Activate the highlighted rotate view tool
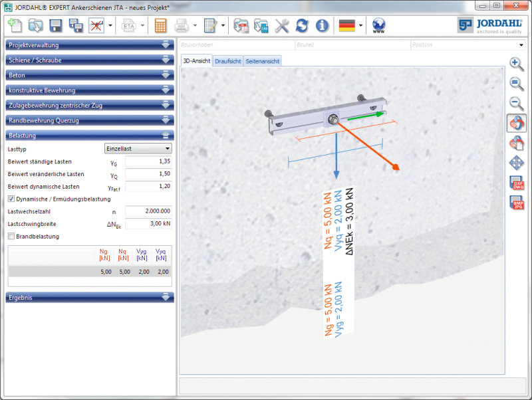532x400 pixels. point(517,123)
